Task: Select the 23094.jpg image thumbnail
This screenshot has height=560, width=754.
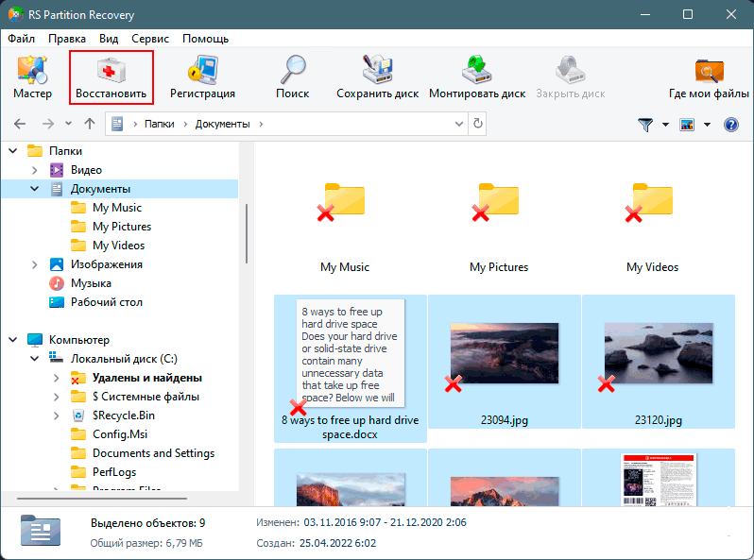Action: click(505, 362)
